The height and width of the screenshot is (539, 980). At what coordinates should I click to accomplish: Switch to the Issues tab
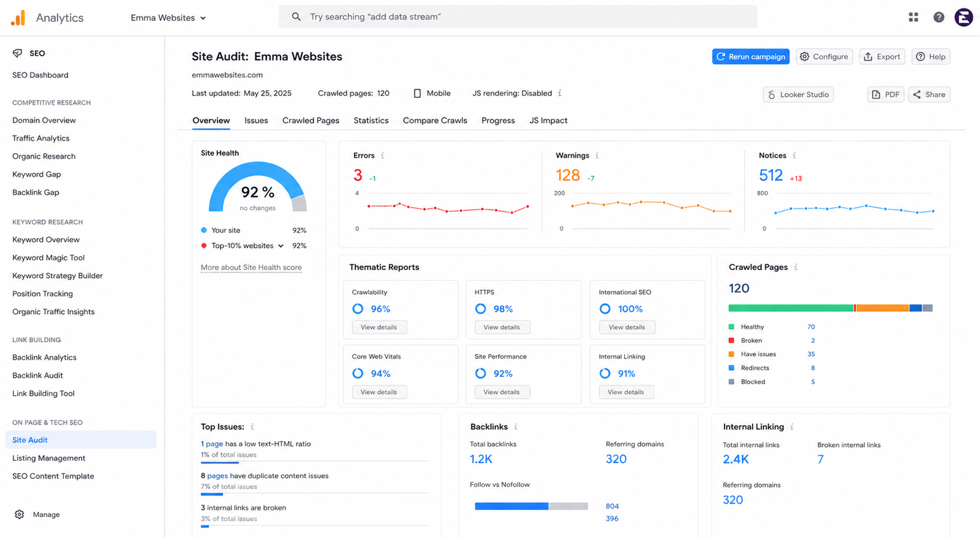pos(256,121)
